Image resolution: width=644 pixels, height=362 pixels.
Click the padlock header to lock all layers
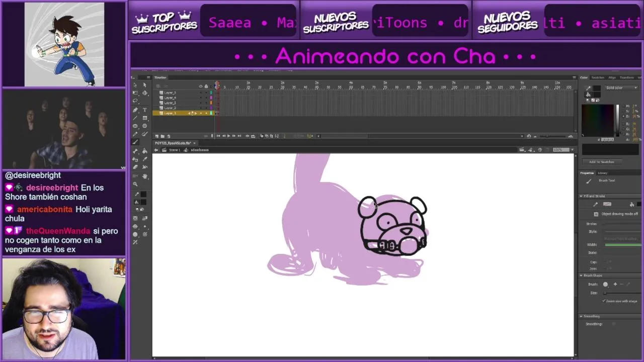point(206,86)
